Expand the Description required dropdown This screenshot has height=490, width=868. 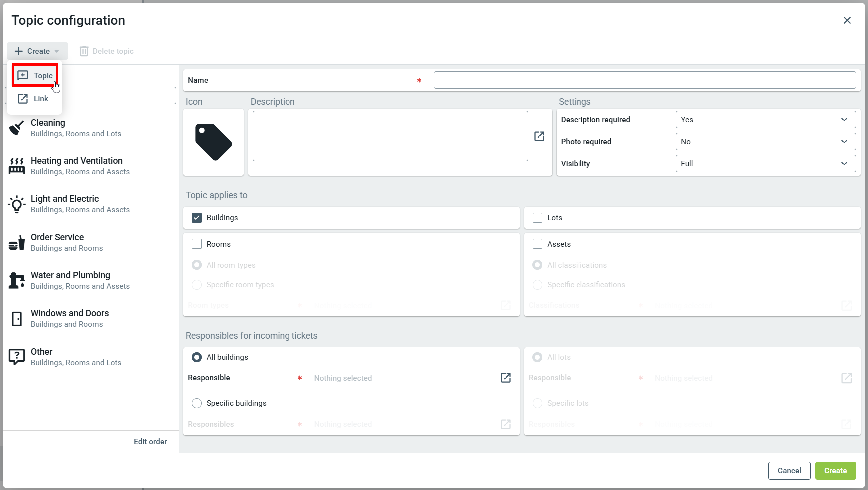(765, 120)
